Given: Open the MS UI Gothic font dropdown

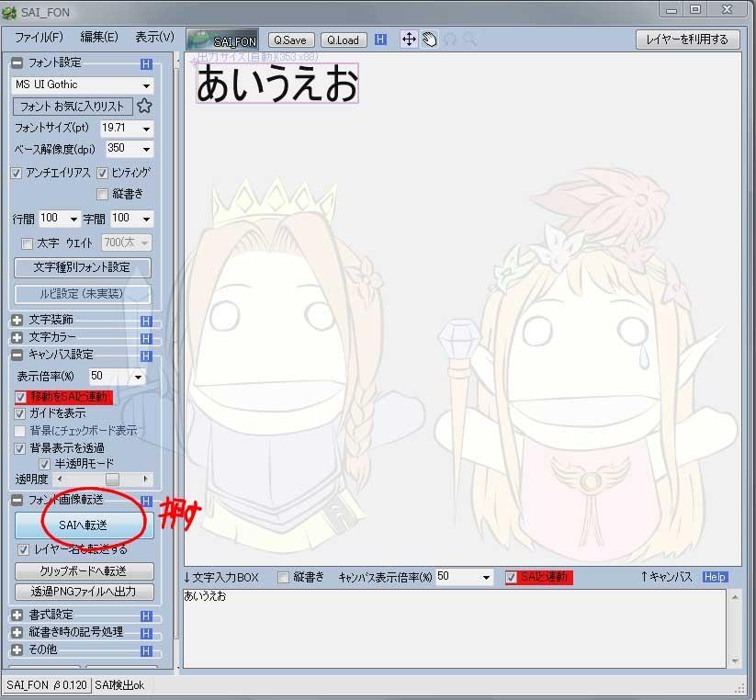Looking at the screenshot, I should coord(146,85).
